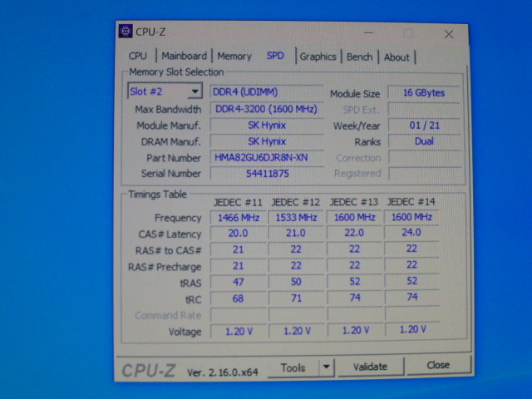The width and height of the screenshot is (532, 399).
Task: Click the DDR4-3200 (1600 MHz) bandwidth value
Action: click(x=266, y=109)
